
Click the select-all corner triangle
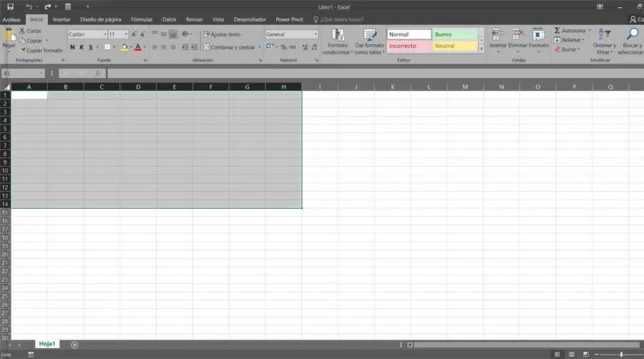[x=6, y=87]
